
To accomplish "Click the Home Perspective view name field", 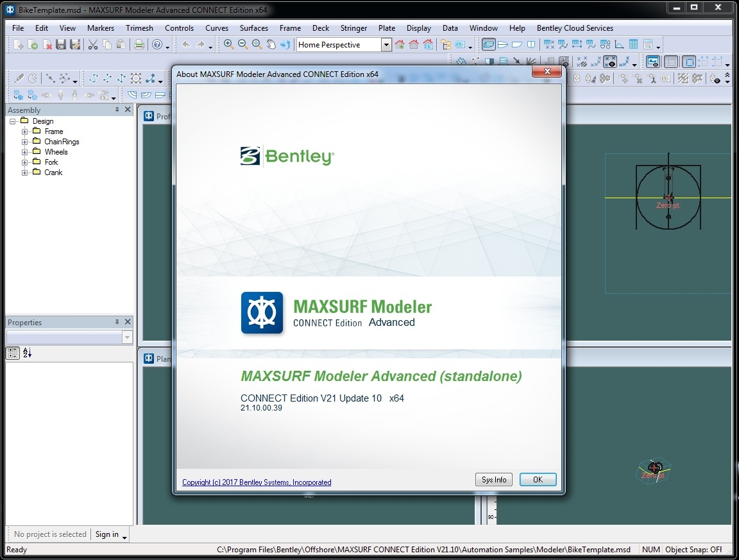I will (339, 45).
